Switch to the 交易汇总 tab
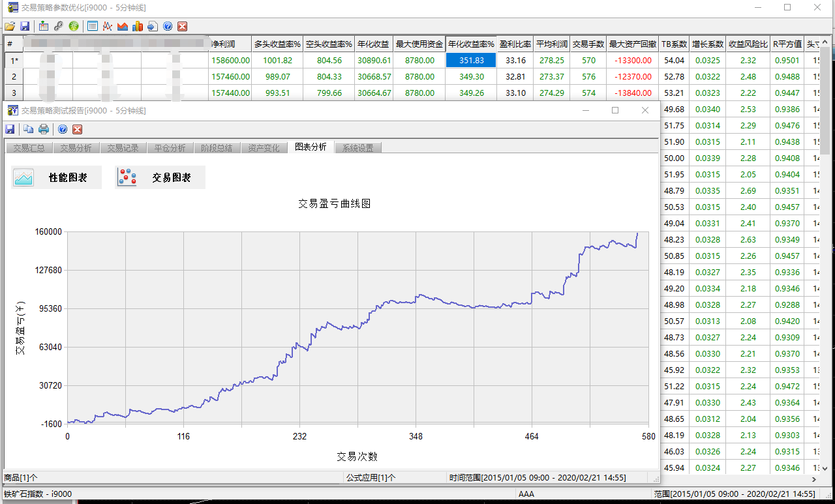This screenshot has width=835, height=504. coord(29,148)
